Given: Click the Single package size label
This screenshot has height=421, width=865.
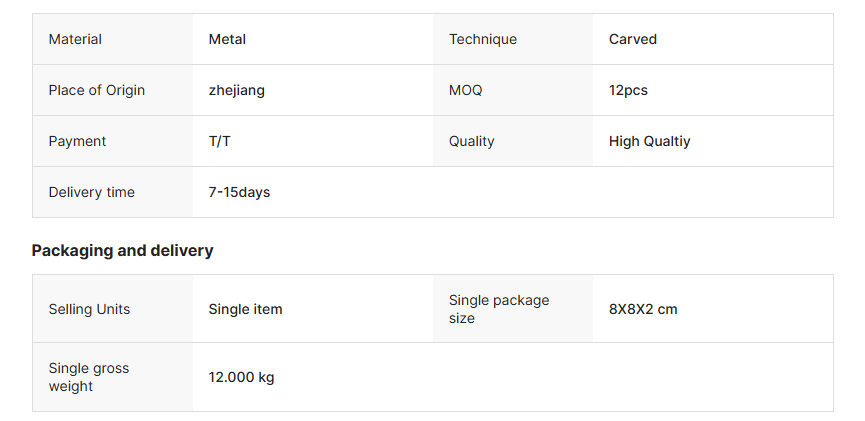Looking at the screenshot, I should [499, 309].
